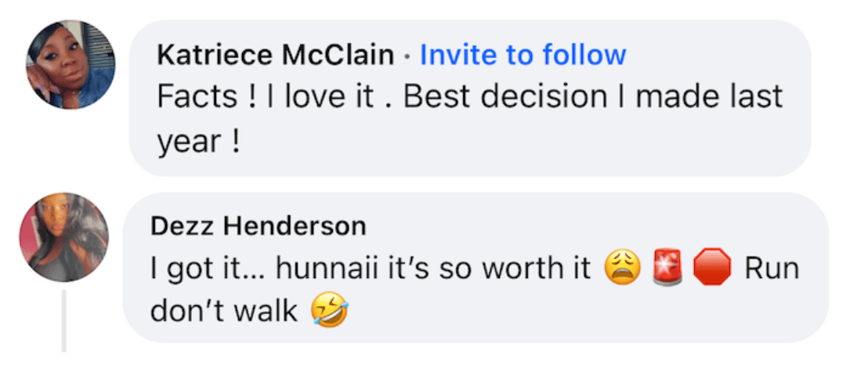Click the 'don't walk' text

224,312
